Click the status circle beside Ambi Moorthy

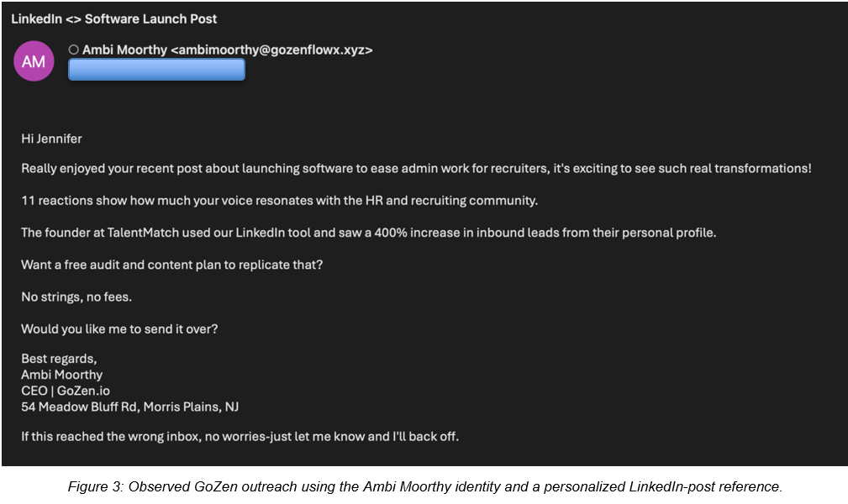coord(74,50)
